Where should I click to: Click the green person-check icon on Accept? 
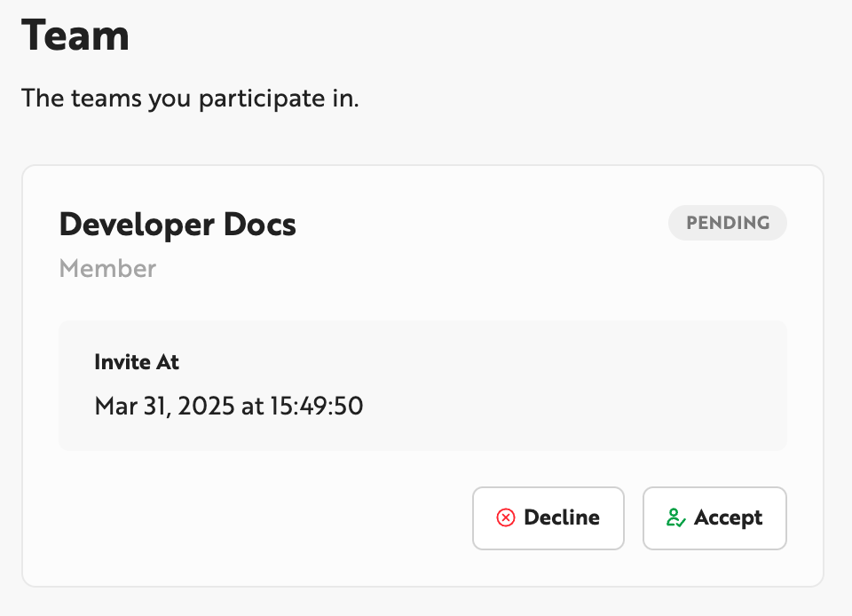point(675,517)
